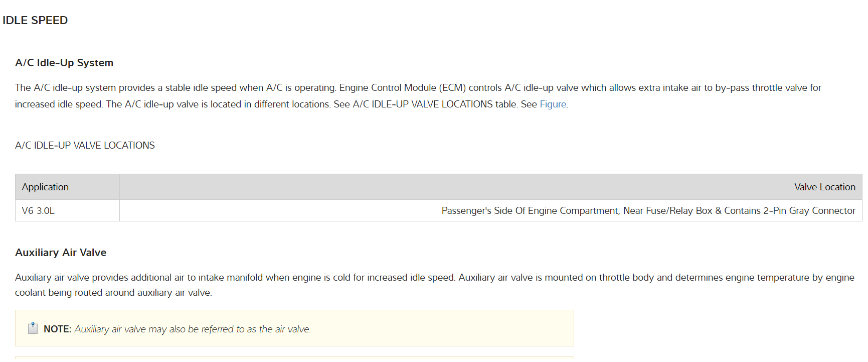Click the italic note sentence about air valve
The height and width of the screenshot is (362, 868).
[193, 329]
